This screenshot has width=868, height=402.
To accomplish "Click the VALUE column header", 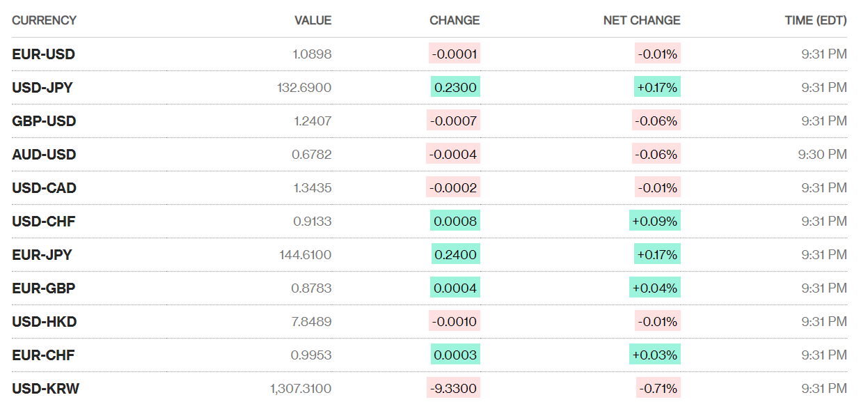I will pyautogui.click(x=313, y=21).
